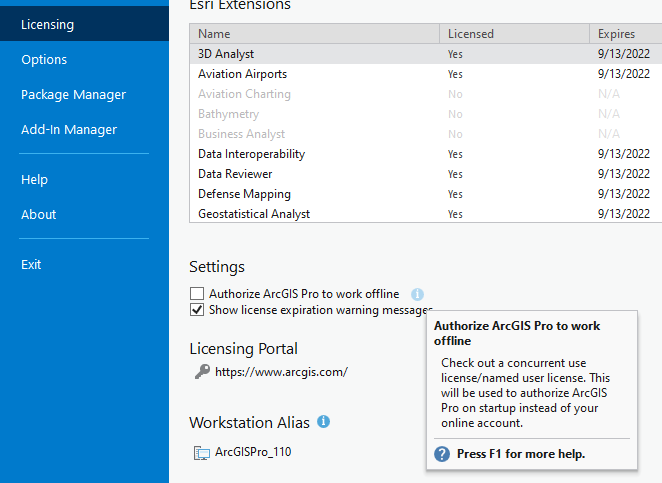Click 'Press F1 for more help' text
The height and width of the screenshot is (483, 662).
521,454
